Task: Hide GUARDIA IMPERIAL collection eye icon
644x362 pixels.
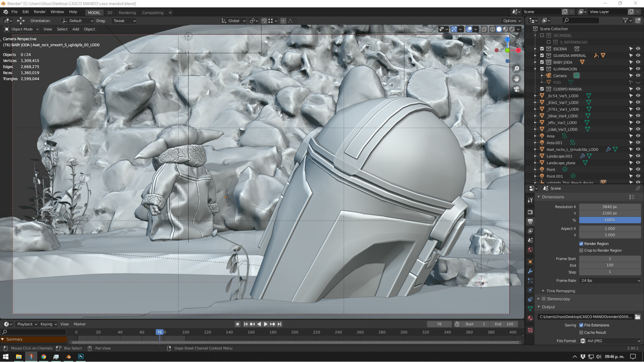Action: (x=638, y=56)
